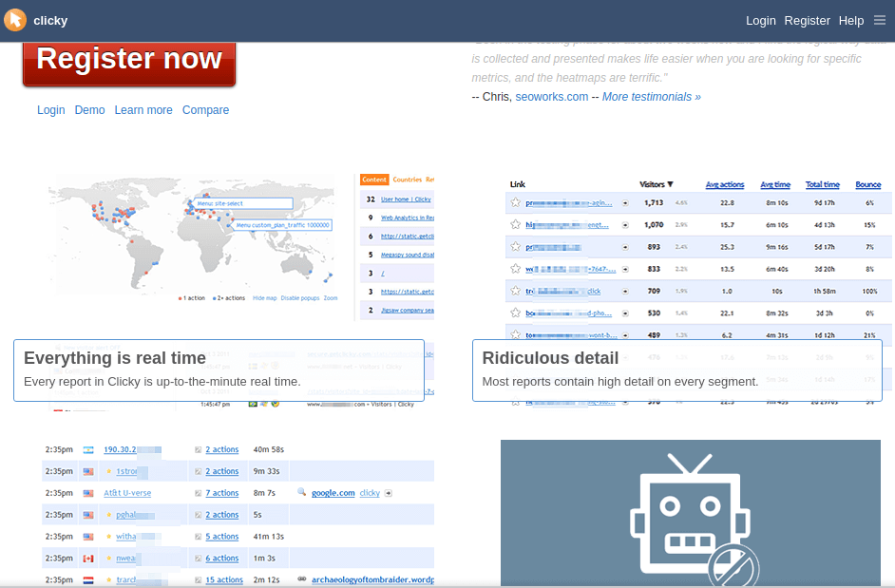Click the Everything is real time heading
Viewport: 895px width, 588px height.
tap(115, 358)
